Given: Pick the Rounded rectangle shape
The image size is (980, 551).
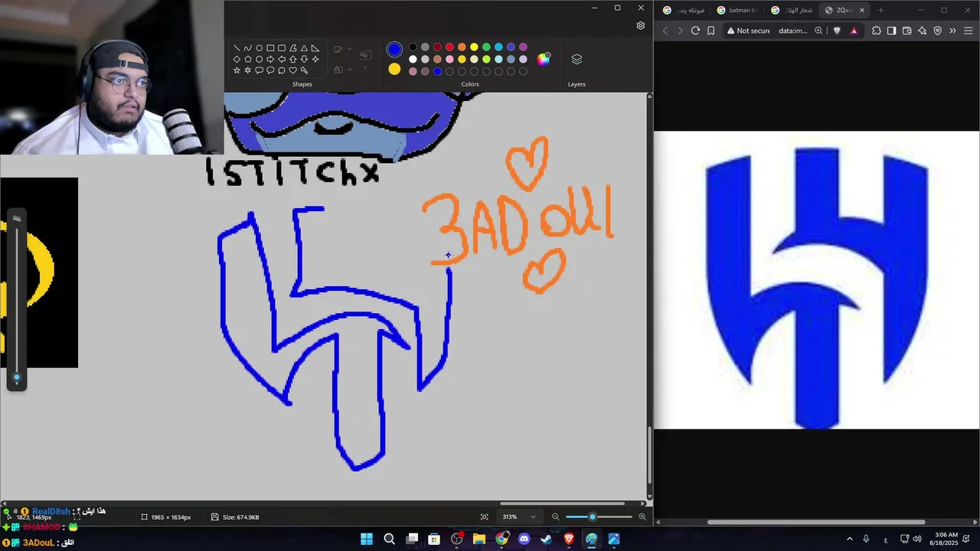Looking at the screenshot, I should pyautogui.click(x=282, y=47).
